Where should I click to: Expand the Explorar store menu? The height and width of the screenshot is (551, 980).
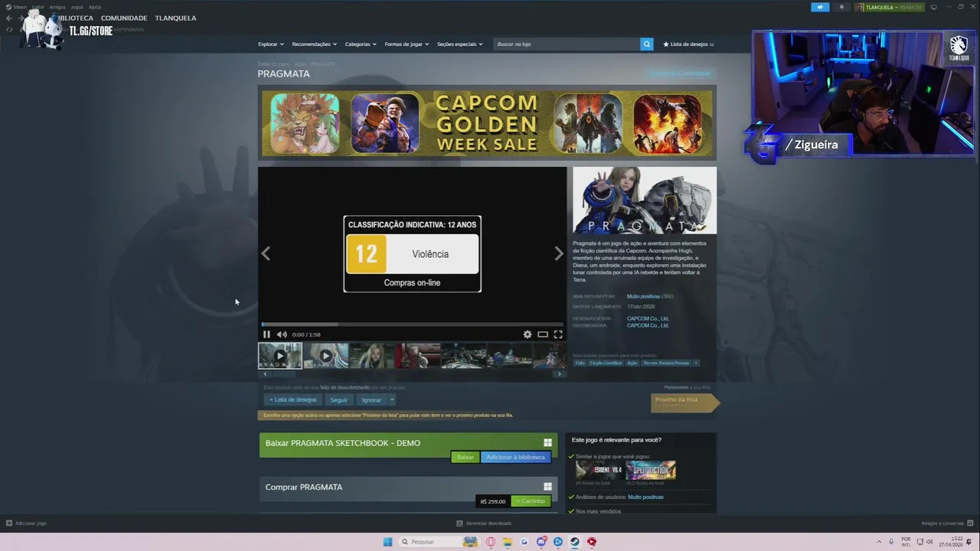271,44
